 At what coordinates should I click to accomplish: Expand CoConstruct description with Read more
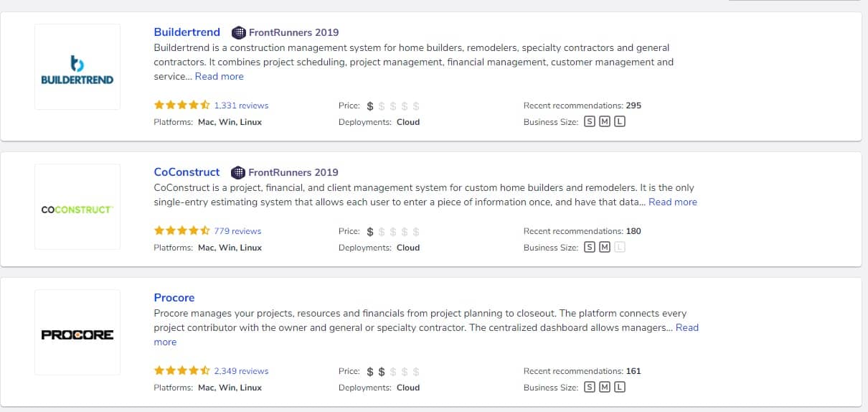point(673,202)
